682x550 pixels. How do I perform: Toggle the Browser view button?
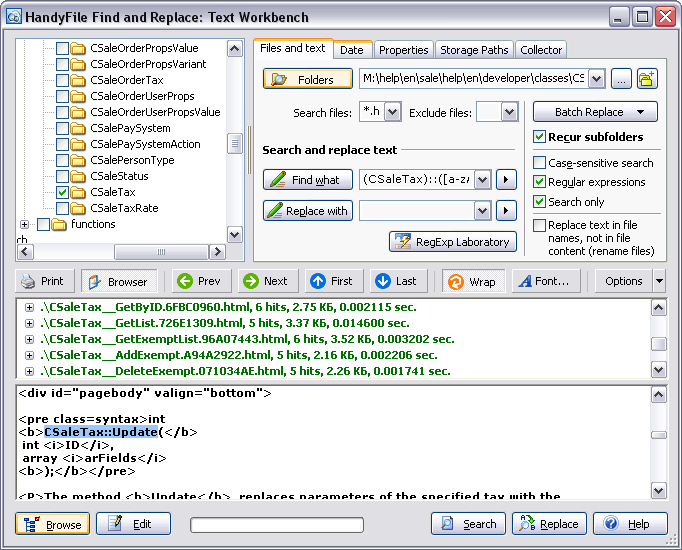[119, 281]
